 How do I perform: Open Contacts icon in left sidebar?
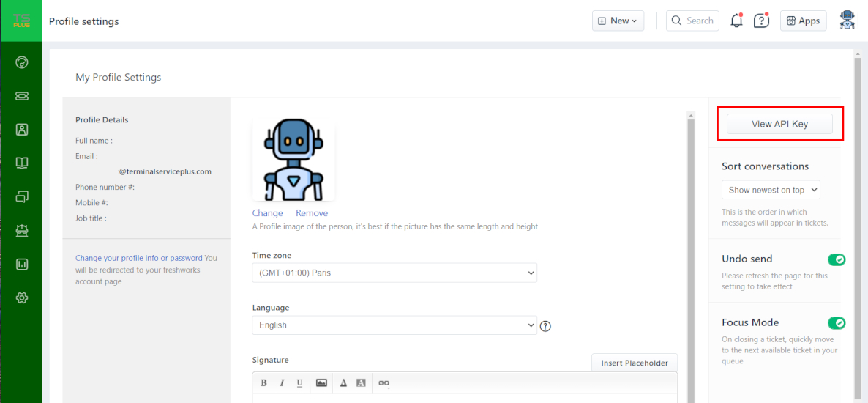point(22,130)
